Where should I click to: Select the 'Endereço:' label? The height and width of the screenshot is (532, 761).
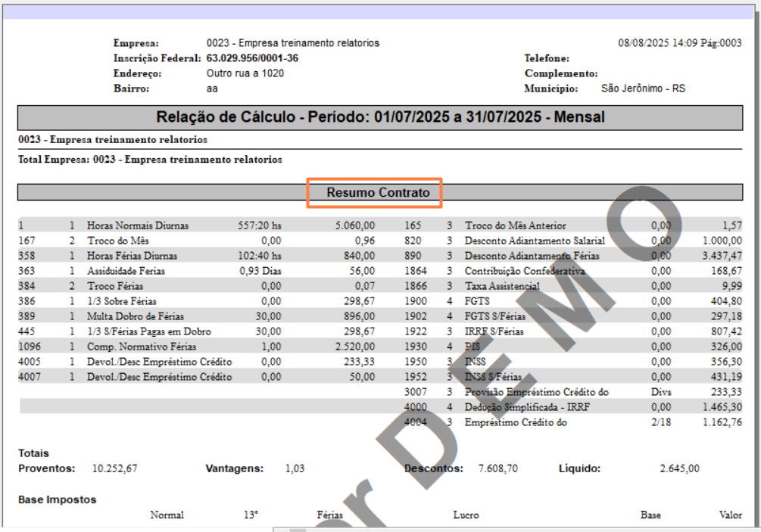137,73
